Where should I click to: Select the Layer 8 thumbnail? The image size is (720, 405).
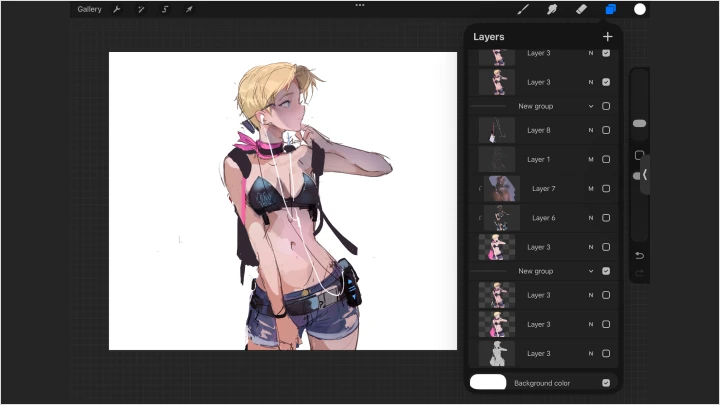(x=497, y=130)
